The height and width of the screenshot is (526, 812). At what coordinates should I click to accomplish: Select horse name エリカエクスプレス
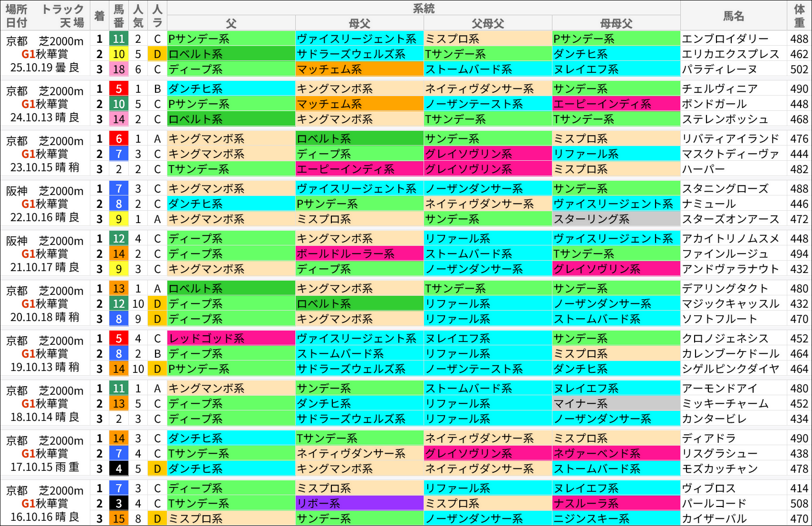(x=730, y=54)
